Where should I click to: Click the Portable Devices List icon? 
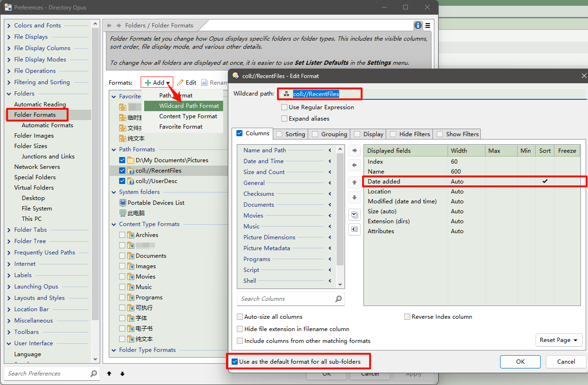coord(123,203)
